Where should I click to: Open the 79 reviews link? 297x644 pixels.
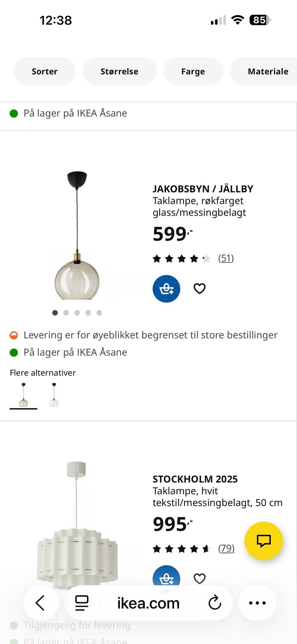pos(226,548)
